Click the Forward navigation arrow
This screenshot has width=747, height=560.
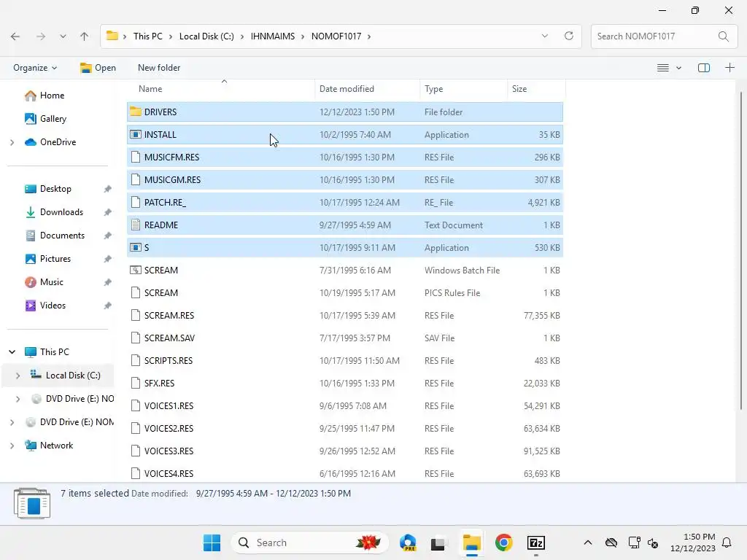41,36
